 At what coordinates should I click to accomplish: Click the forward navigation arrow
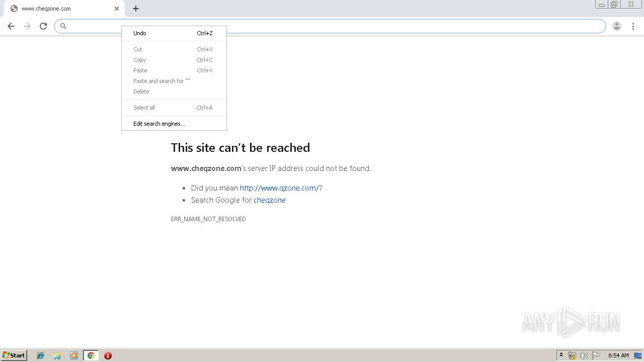tap(27, 26)
